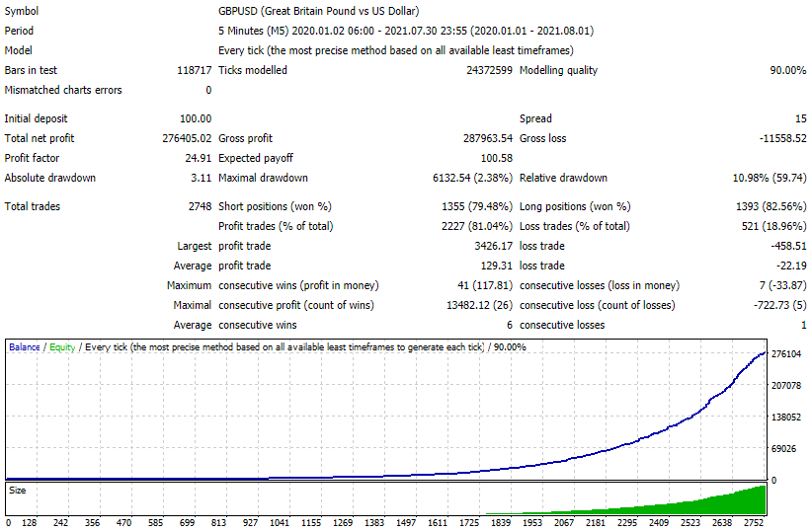This screenshot has width=811, height=532.
Task: Click Expected payoff value 100.58
Action: 497,158
